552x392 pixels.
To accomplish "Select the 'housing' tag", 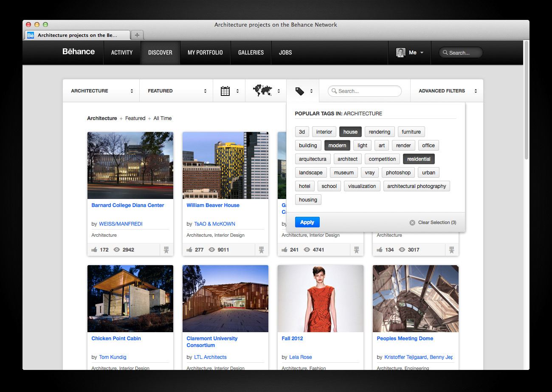I will pyautogui.click(x=308, y=200).
